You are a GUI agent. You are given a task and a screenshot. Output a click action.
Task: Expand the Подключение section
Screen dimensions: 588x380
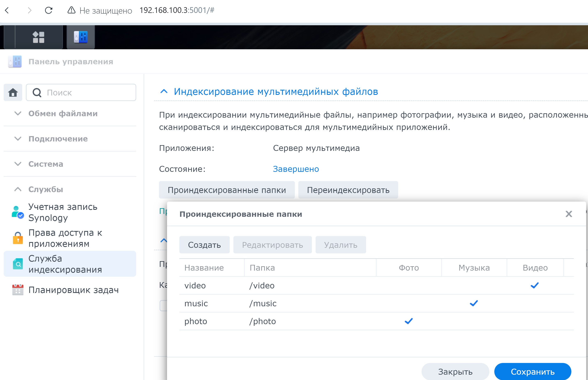(58, 139)
